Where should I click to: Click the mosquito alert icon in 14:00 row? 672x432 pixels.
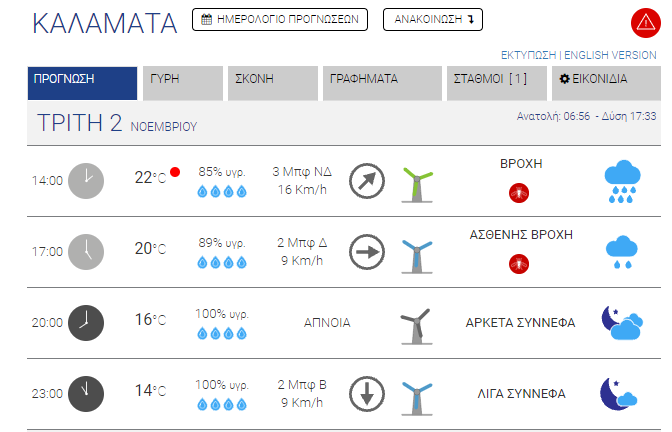pyautogui.click(x=519, y=193)
